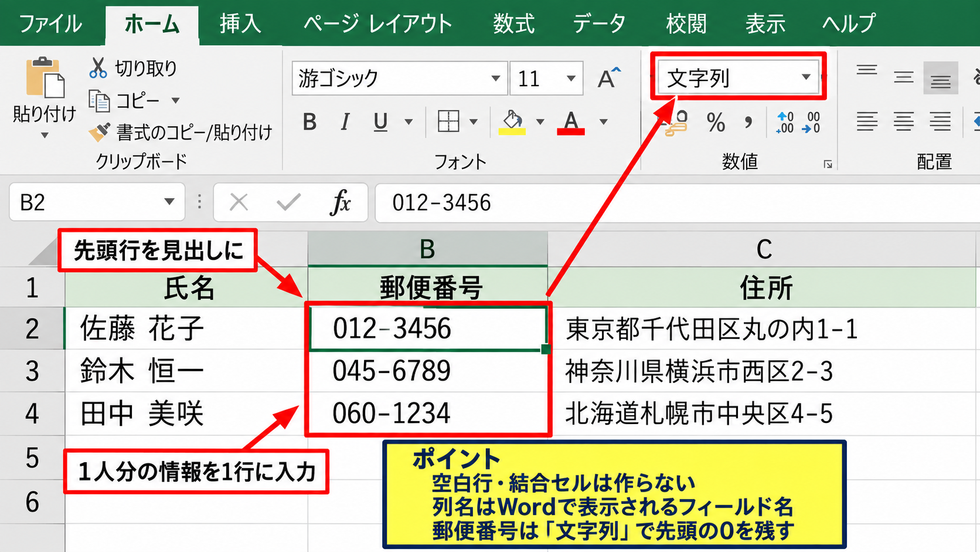Click the Format Painter brush icon
980x552 pixels.
tap(99, 132)
